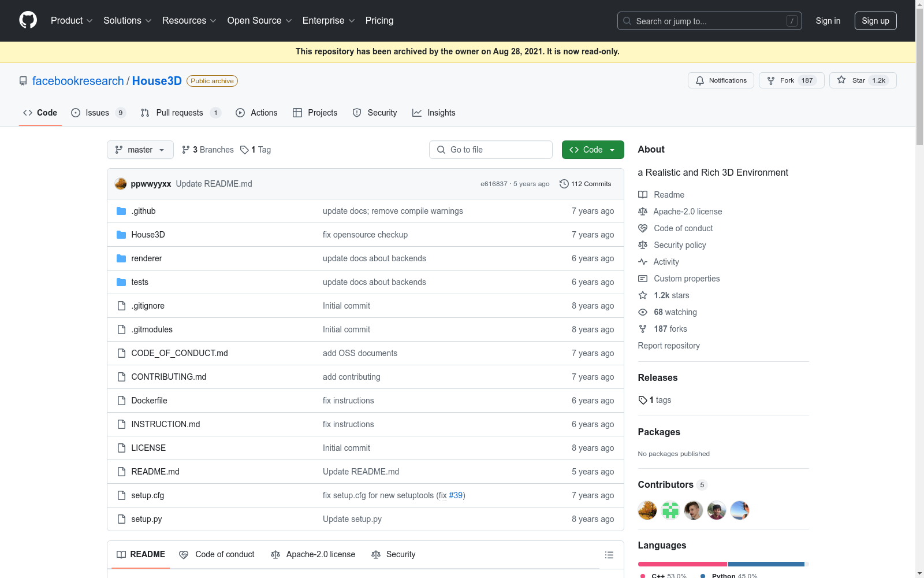
Task: Click the Python segment of language bar
Action: (766, 564)
